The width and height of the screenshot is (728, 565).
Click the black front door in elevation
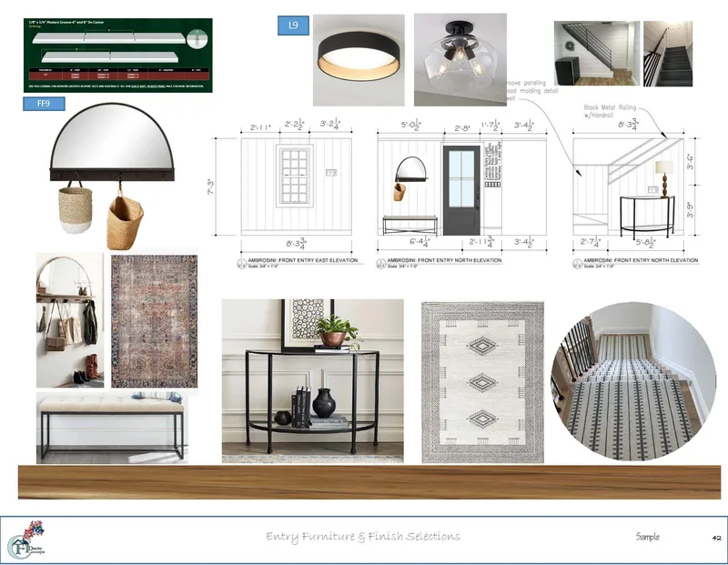pos(461,190)
